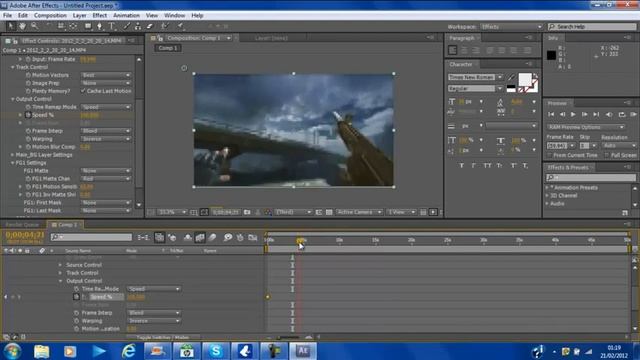Toggle the loop option in Preview panel
This screenshot has width=640, height=360.
(622, 115)
